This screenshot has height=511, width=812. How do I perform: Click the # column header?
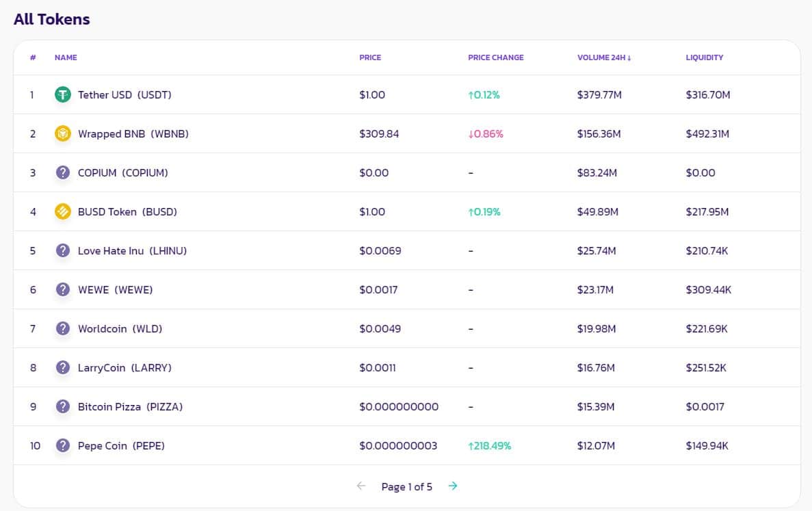click(x=33, y=57)
